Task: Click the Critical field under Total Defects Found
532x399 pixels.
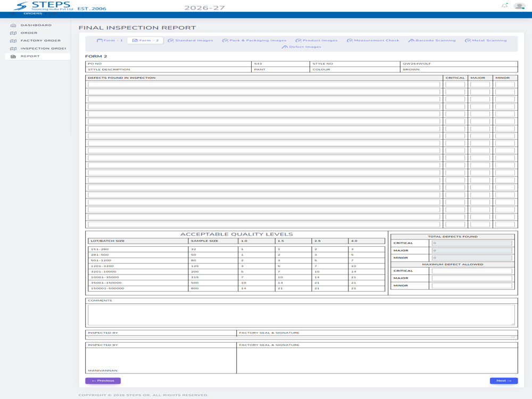Action: 472,243
